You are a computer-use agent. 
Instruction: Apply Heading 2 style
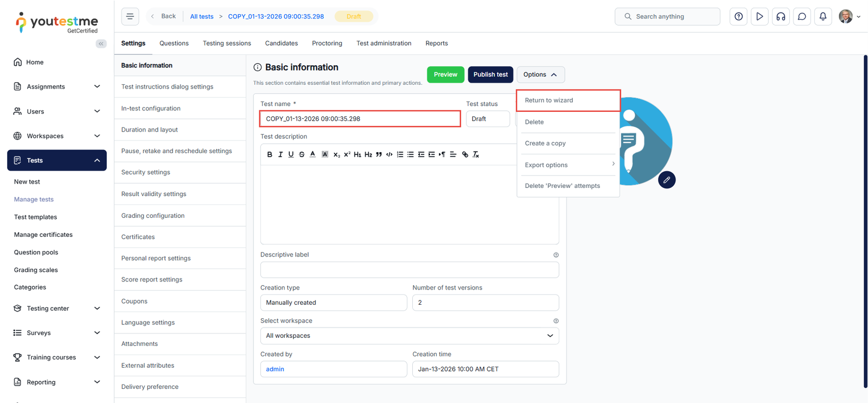coord(368,155)
